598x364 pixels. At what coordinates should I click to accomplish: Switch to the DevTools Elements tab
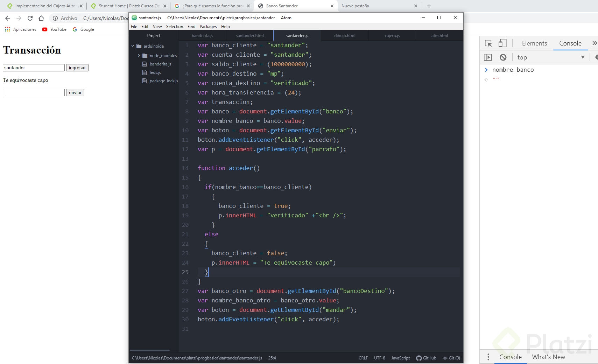pyautogui.click(x=534, y=43)
